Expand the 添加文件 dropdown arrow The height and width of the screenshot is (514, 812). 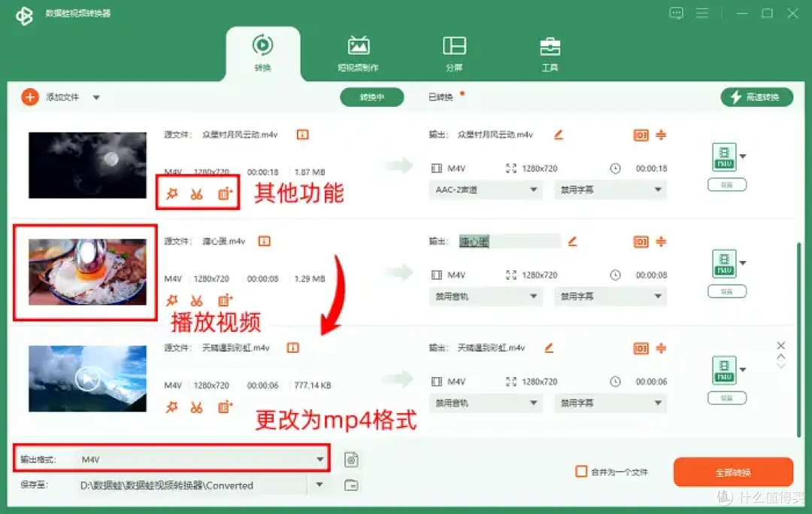click(x=96, y=97)
